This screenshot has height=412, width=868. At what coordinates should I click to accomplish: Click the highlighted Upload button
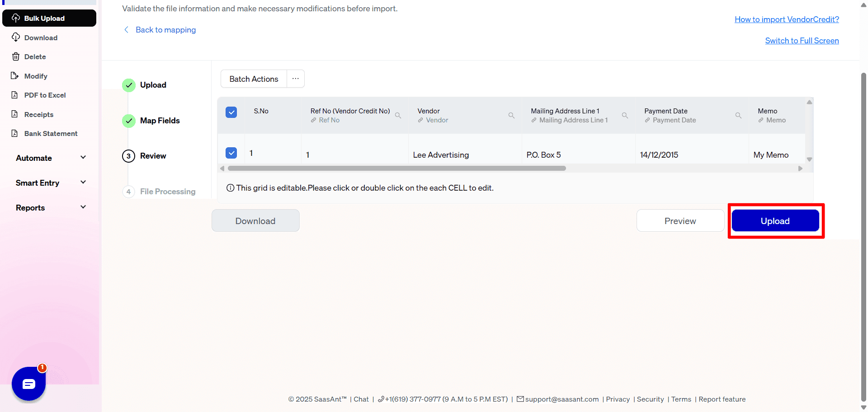click(775, 220)
